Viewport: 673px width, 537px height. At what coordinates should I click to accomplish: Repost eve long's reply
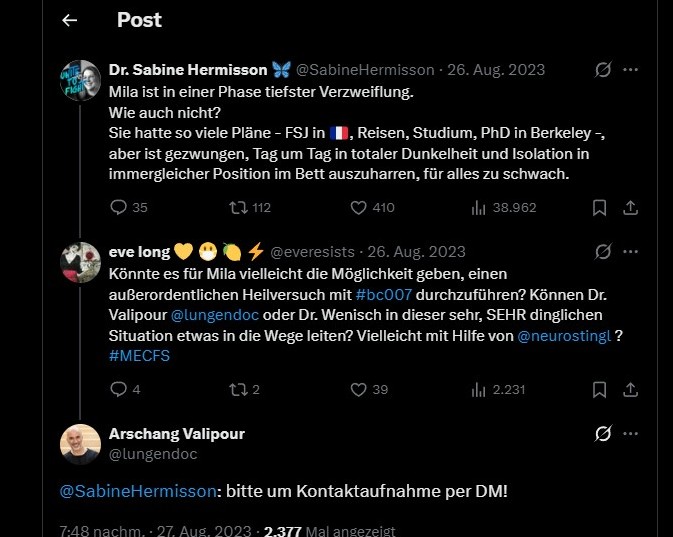(236, 389)
